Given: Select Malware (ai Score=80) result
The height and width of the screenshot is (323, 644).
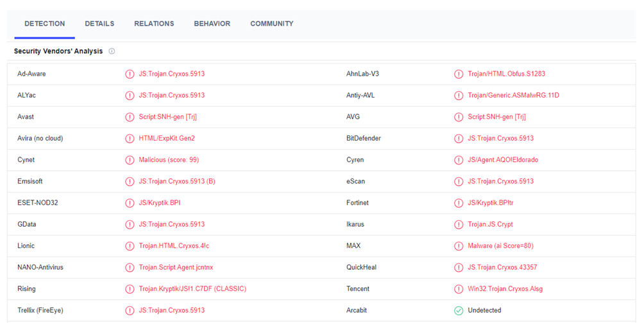Looking at the screenshot, I should click(501, 246).
